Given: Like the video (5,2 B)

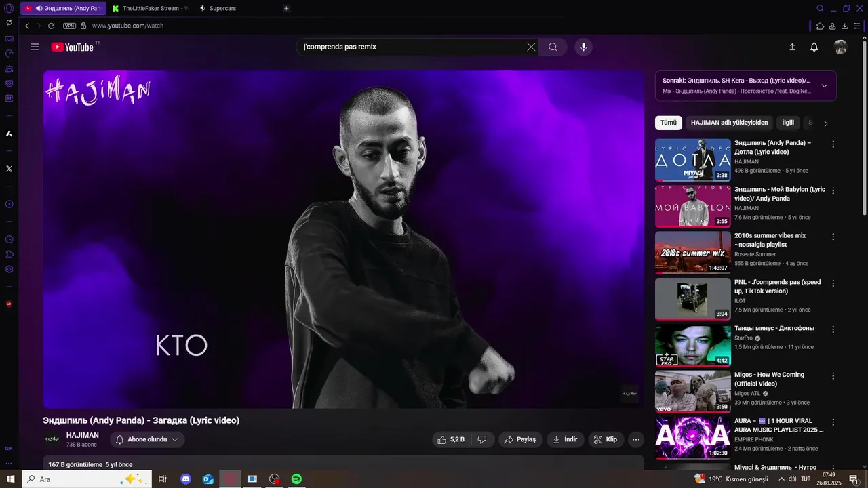Looking at the screenshot, I should (x=452, y=439).
